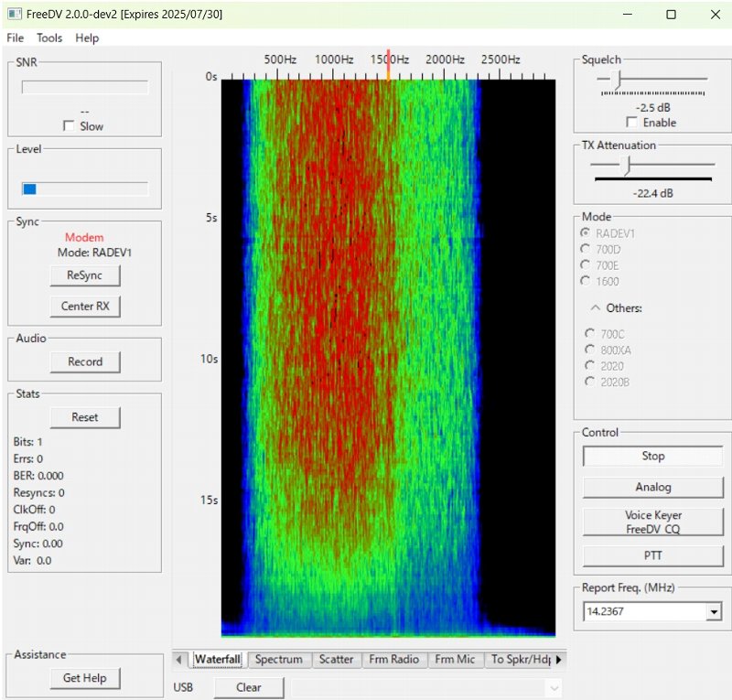
Task: Click the SNR meter bar
Action: [85, 87]
